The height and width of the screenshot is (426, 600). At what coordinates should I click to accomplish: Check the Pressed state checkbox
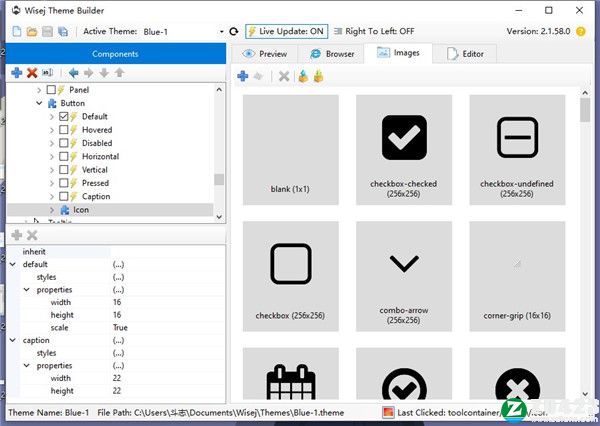click(64, 183)
